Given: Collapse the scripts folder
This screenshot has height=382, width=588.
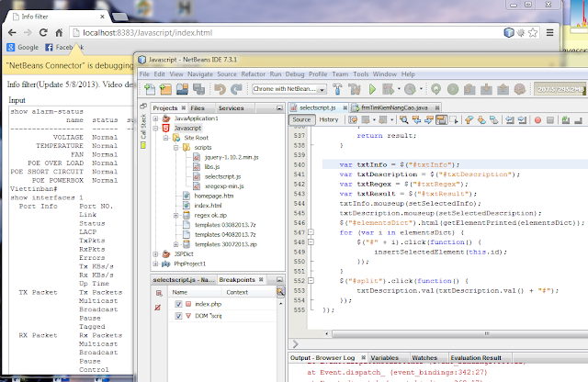Looking at the screenshot, I should pyautogui.click(x=175, y=148).
